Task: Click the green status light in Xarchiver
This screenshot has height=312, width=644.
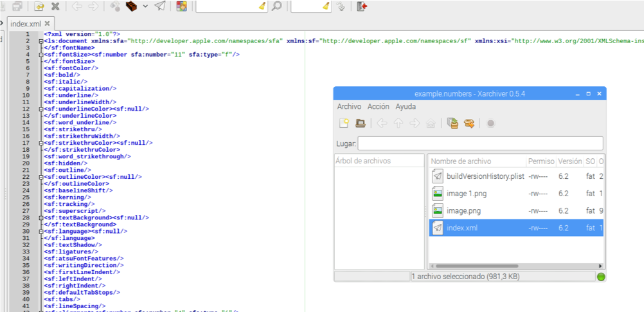Action: [601, 277]
